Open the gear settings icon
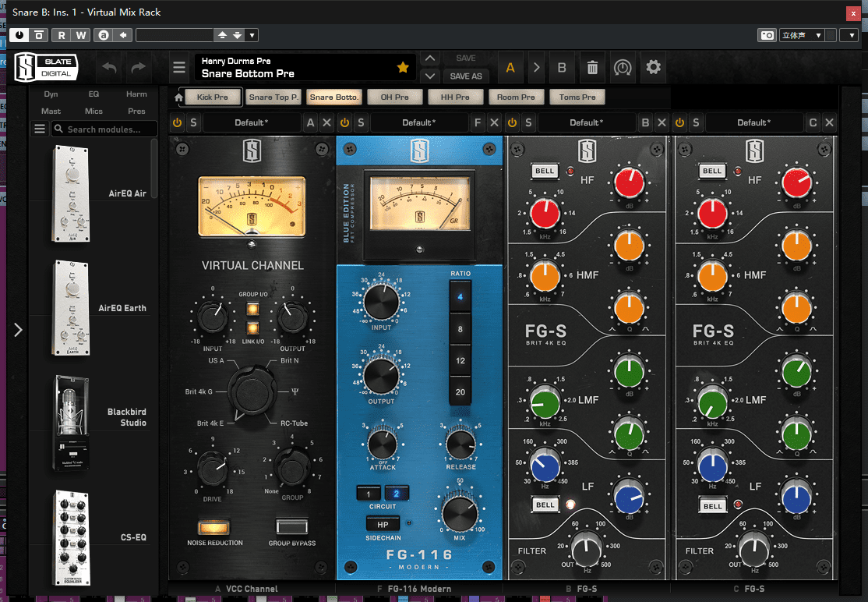Screen dimensions: 868x602 tap(653, 68)
